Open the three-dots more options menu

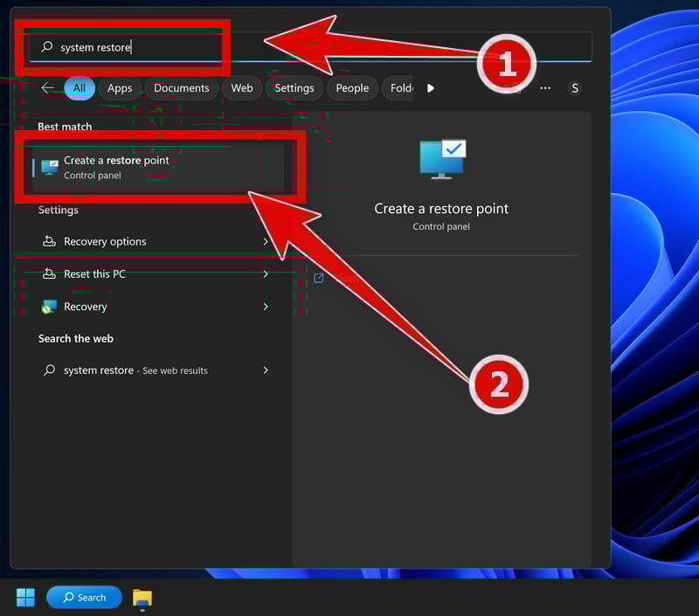[x=544, y=87]
